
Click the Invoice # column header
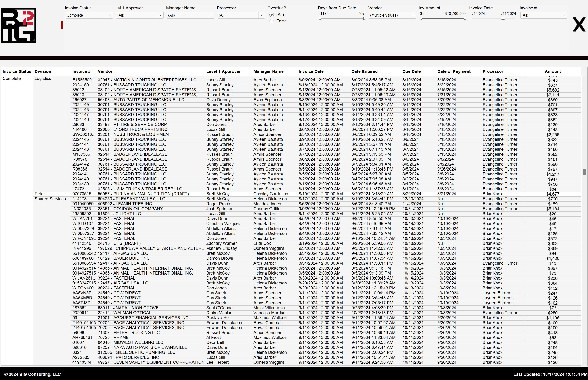[x=81, y=71]
